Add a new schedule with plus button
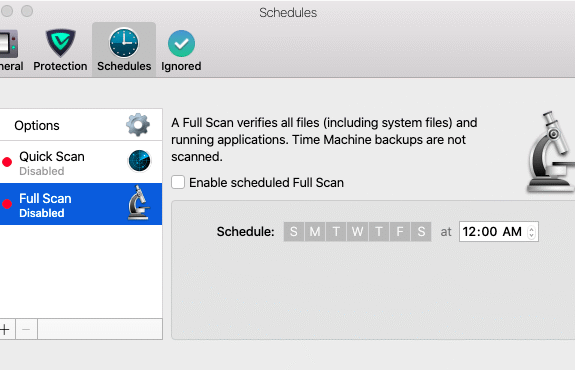Screen dimensions: 575x370 [x=5, y=329]
